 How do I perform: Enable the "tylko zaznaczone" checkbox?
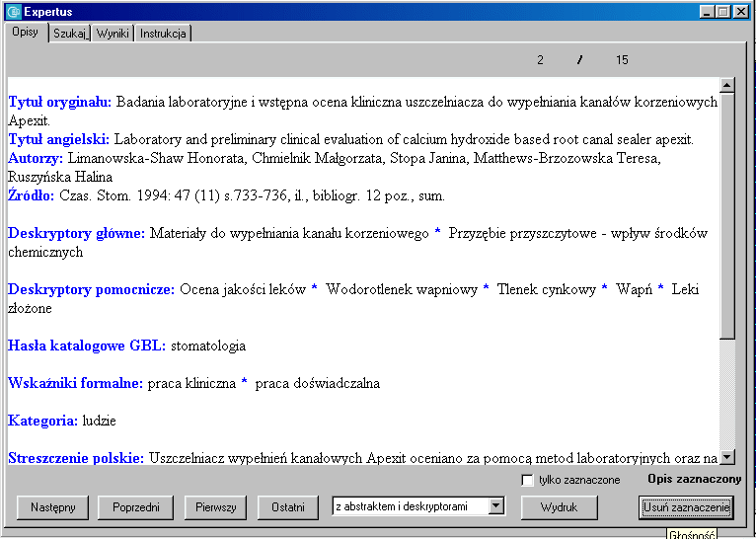pos(528,481)
